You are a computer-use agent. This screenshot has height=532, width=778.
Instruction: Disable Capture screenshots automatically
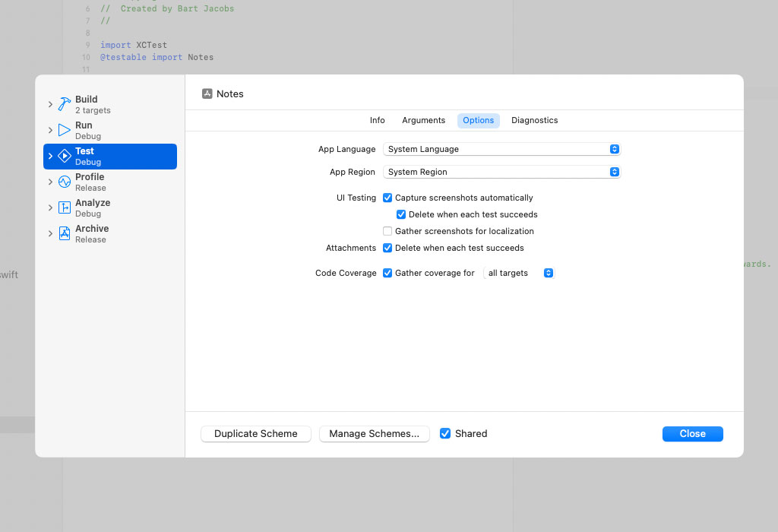pos(387,198)
